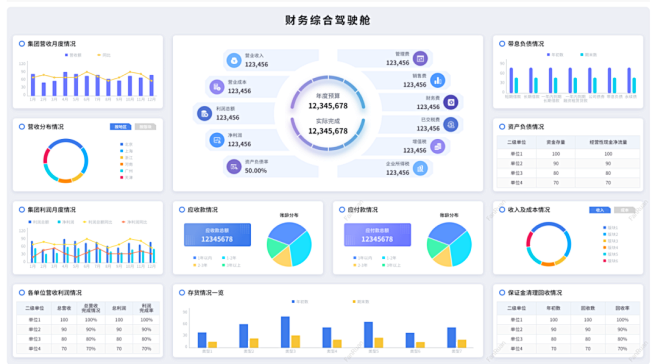658x364 pixels.
Task: Click the 回收率 column header in 保证金清理回收情况
Action: point(622,308)
